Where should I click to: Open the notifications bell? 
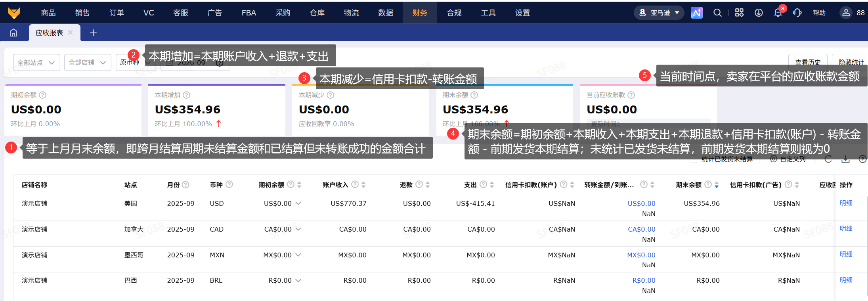click(778, 13)
